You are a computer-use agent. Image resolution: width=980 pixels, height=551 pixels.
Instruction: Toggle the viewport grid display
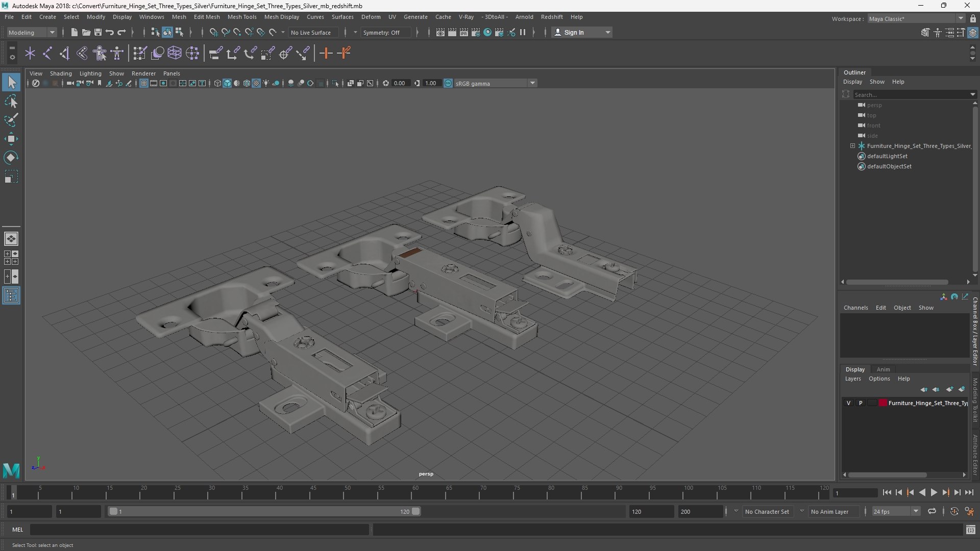click(x=144, y=84)
